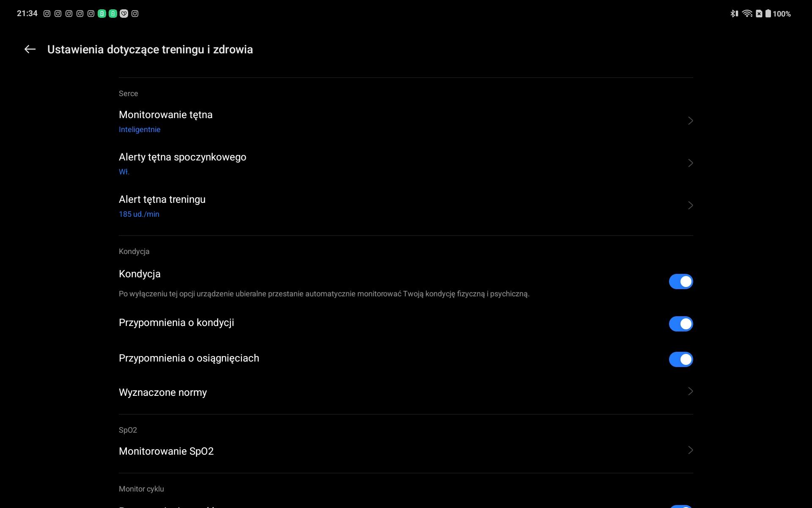Select the Wyznaczone normy entry
This screenshot has width=812, height=508.
click(x=163, y=392)
